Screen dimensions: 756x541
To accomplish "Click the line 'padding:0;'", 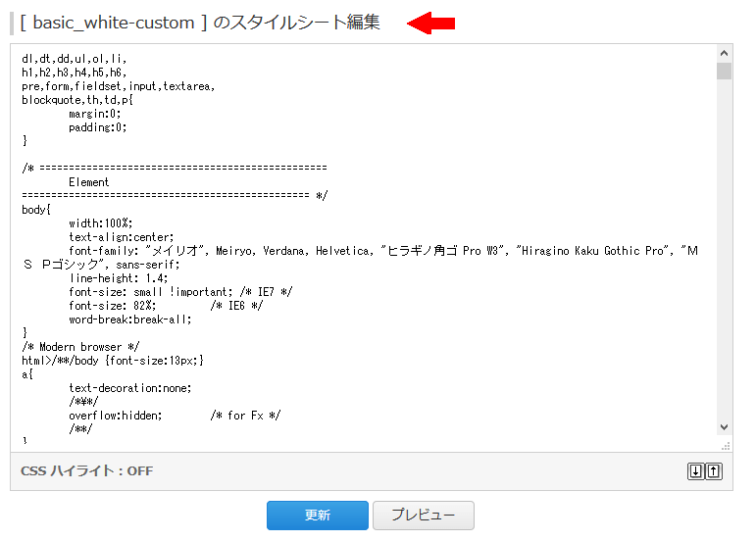I will coord(97,127).
